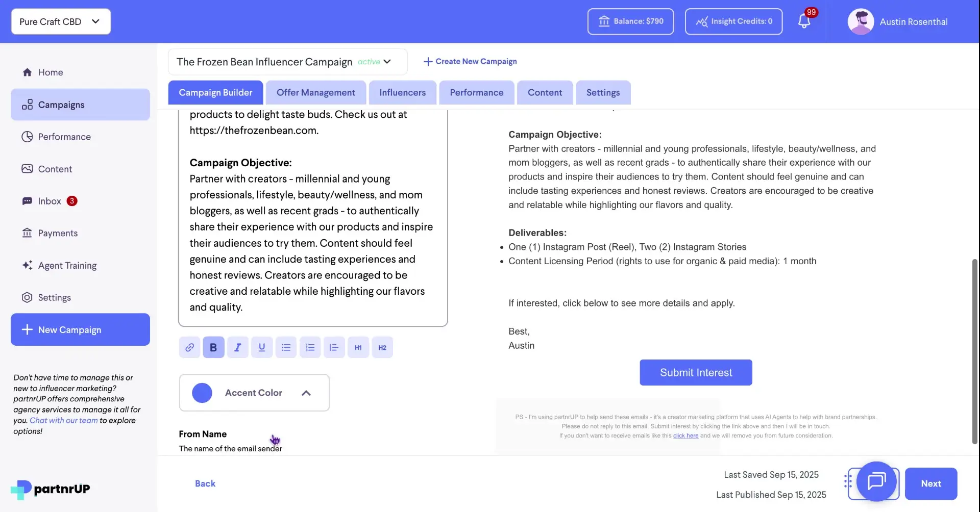Open the Agent Training section
The width and height of the screenshot is (980, 512).
coord(67,265)
